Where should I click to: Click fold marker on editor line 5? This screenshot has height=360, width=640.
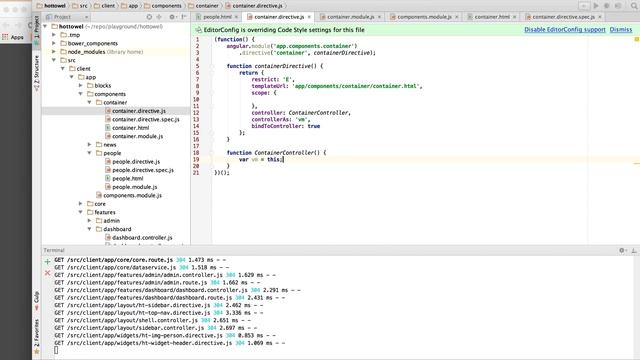[212, 66]
